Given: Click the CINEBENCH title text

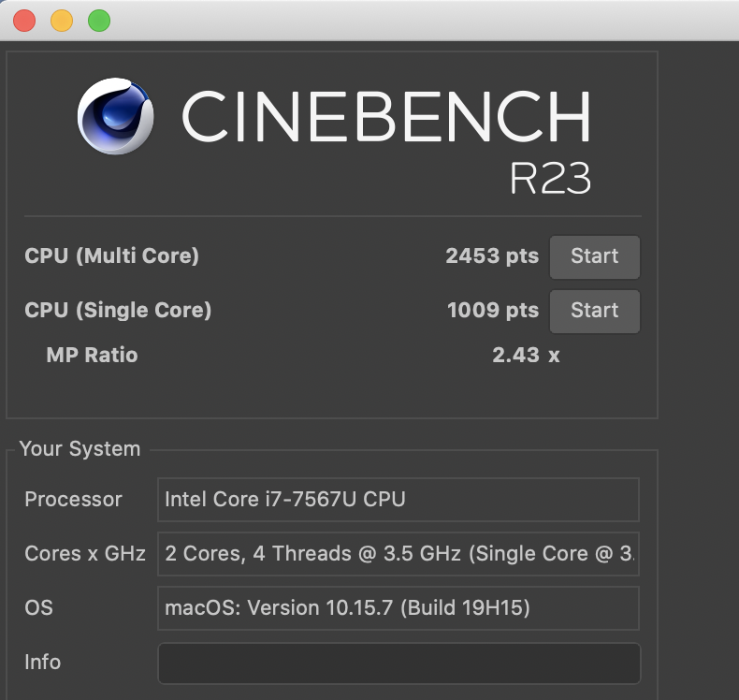Looking at the screenshot, I should coord(386,116).
